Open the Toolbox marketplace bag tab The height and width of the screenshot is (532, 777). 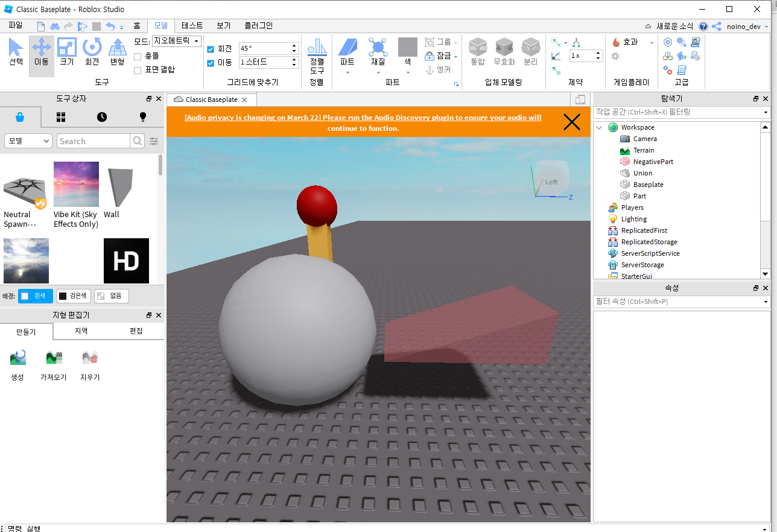(21, 117)
